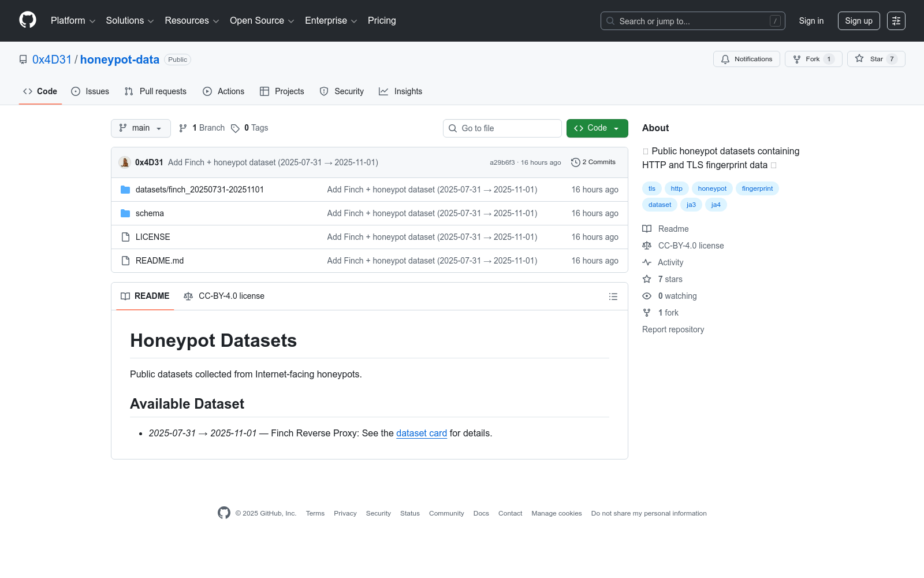The image size is (924, 578).
Task: Switch to the Actions tab
Action: (223, 91)
